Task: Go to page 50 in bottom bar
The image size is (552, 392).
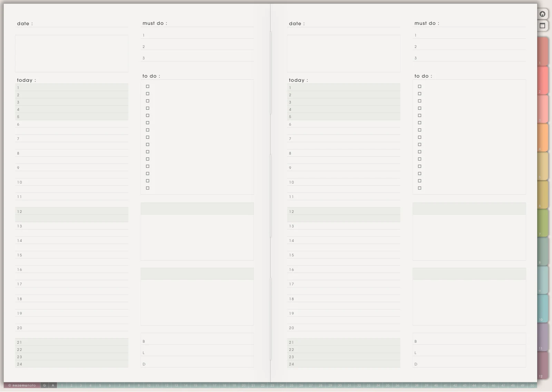Action: (x=532, y=385)
